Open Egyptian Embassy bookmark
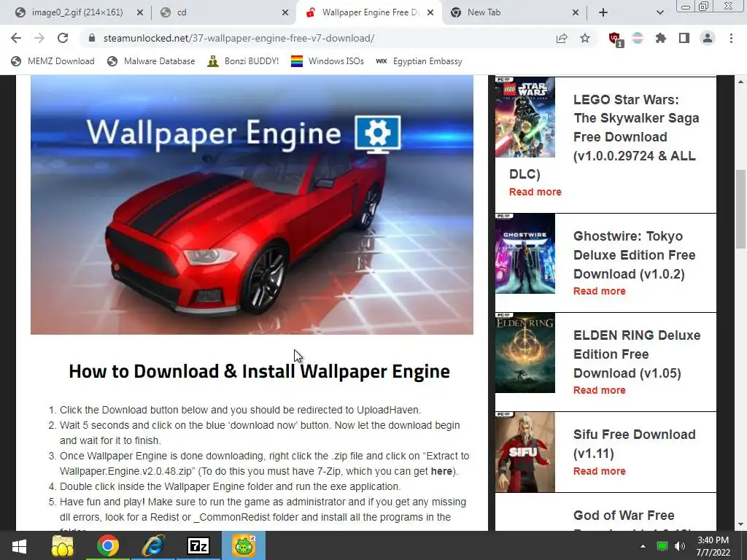747x560 pixels. (419, 61)
